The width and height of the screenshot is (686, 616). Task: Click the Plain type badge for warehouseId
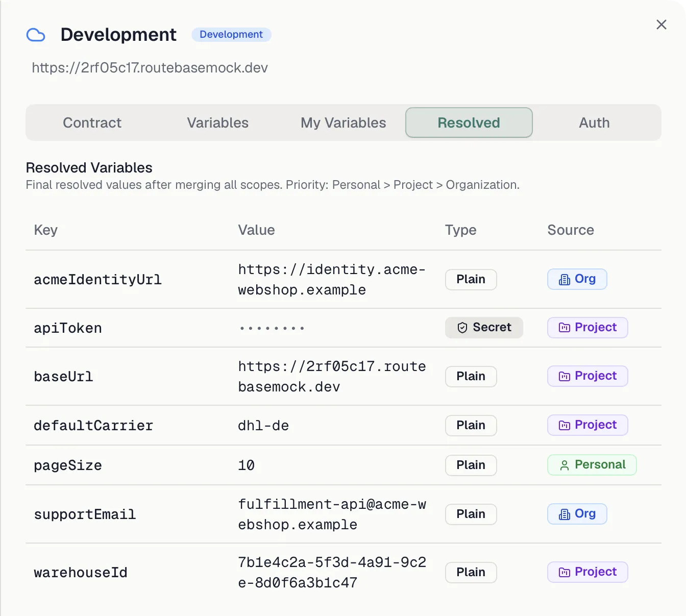(x=471, y=573)
